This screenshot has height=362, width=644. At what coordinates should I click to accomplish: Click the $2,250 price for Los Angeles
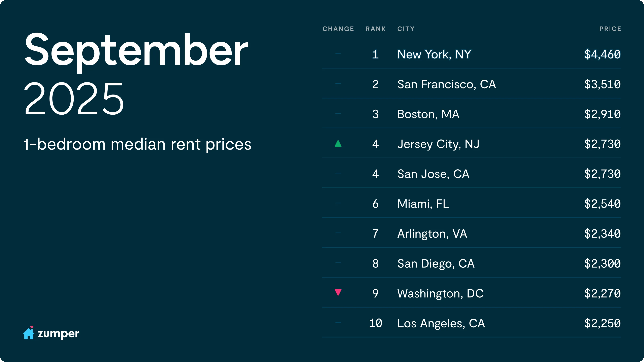[602, 323]
